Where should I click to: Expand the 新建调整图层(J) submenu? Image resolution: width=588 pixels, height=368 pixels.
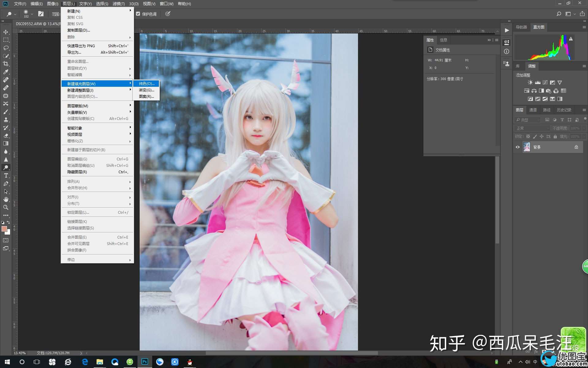97,90
